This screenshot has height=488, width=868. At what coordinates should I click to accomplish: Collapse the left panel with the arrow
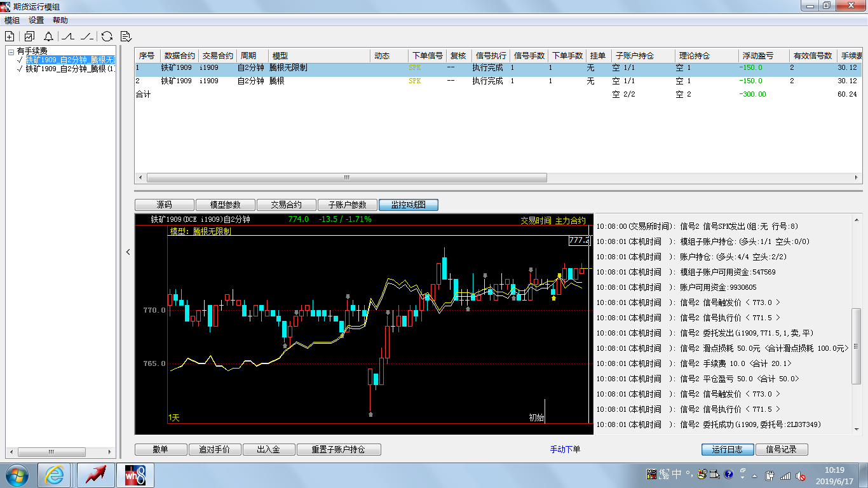click(x=128, y=252)
